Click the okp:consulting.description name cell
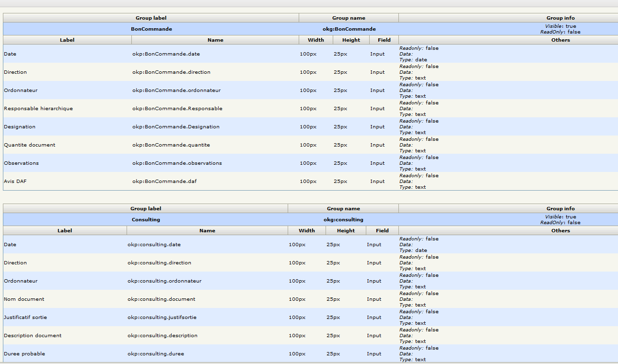618x364 pixels. 163,336
